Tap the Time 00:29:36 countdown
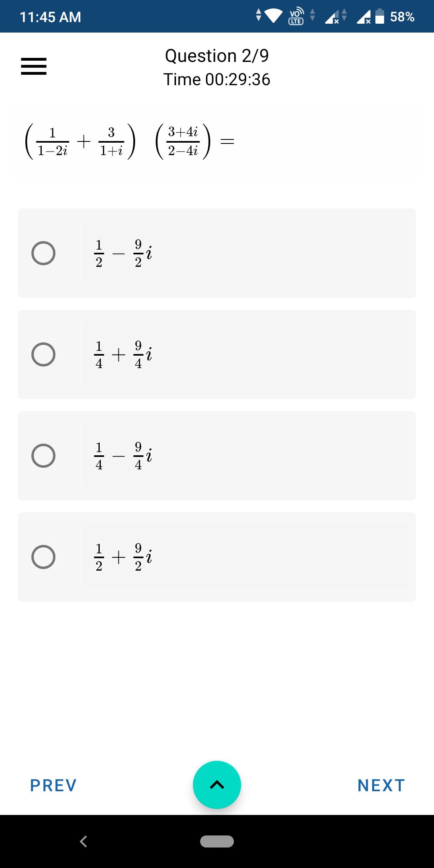The image size is (434, 868). point(217,79)
